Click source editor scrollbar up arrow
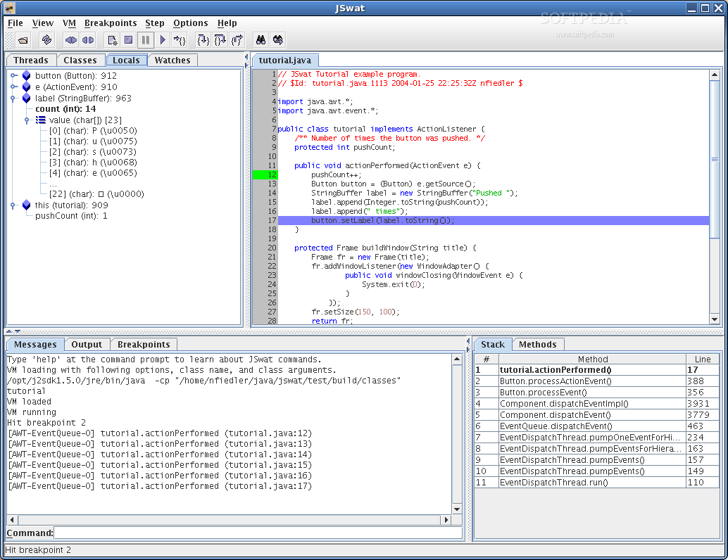 (715, 75)
